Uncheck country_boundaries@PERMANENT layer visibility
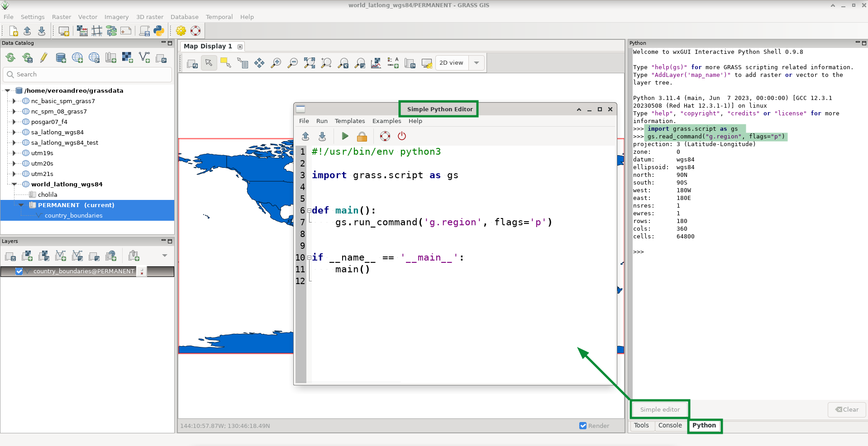Image resolution: width=868 pixels, height=446 pixels. pos(19,271)
